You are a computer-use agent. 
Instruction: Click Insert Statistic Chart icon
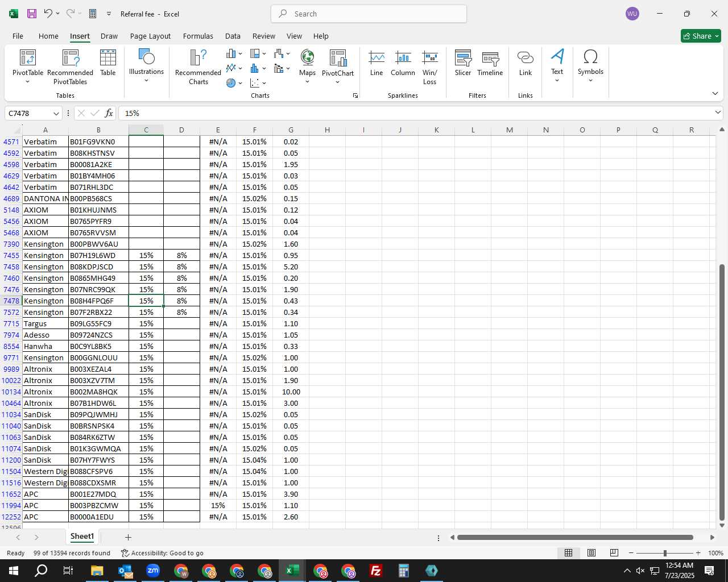point(255,68)
